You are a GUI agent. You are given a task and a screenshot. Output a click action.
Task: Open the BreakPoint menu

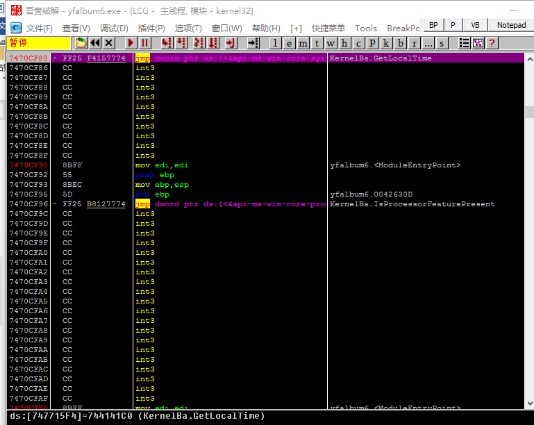point(403,28)
